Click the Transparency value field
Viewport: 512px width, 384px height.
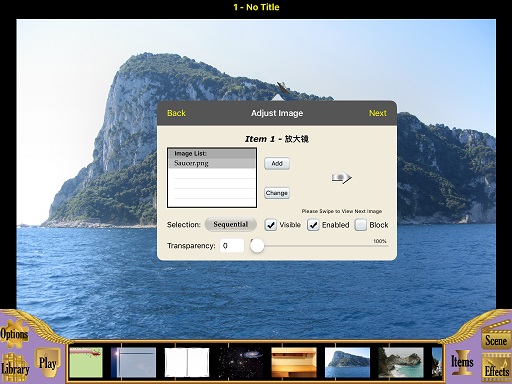[232, 246]
